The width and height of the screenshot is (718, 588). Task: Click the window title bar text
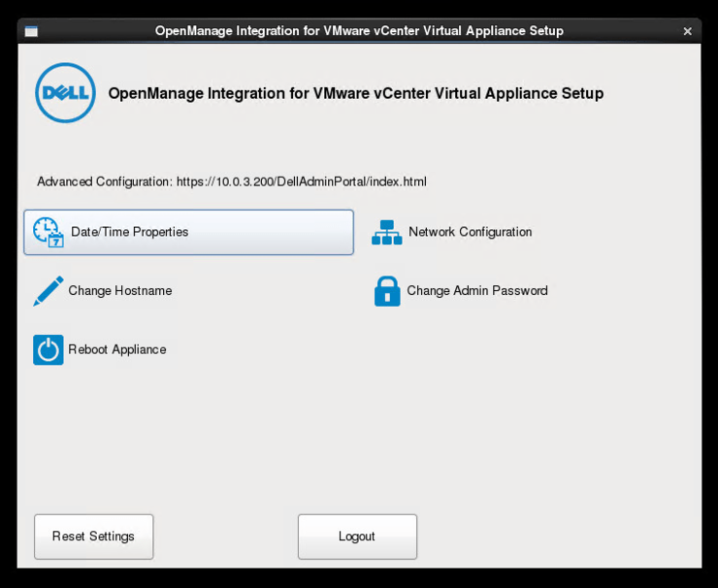(359, 31)
